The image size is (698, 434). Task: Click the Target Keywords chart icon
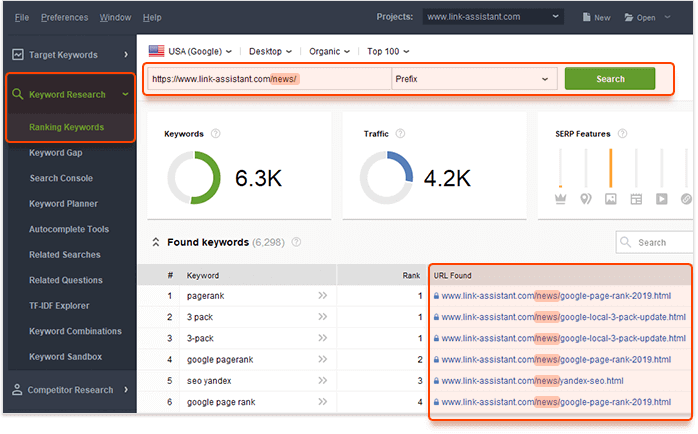(x=17, y=54)
